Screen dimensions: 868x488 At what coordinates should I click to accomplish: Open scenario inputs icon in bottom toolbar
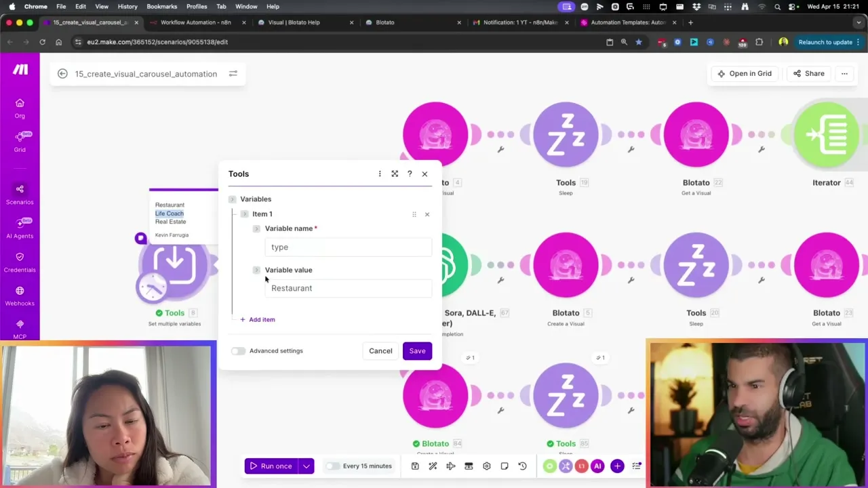pos(469,466)
